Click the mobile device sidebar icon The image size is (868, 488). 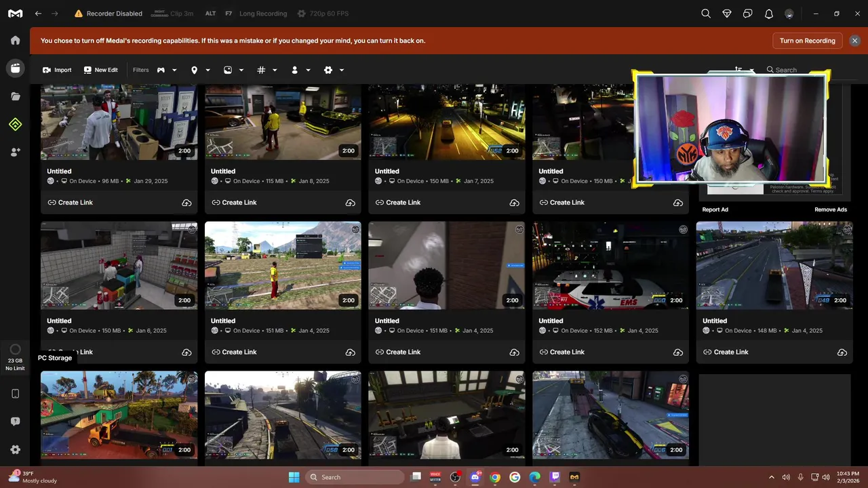click(x=15, y=394)
